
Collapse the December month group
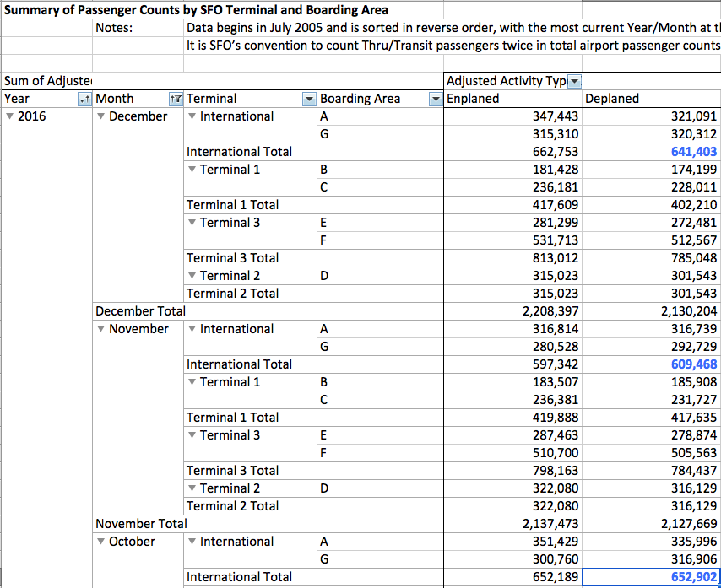(100, 116)
